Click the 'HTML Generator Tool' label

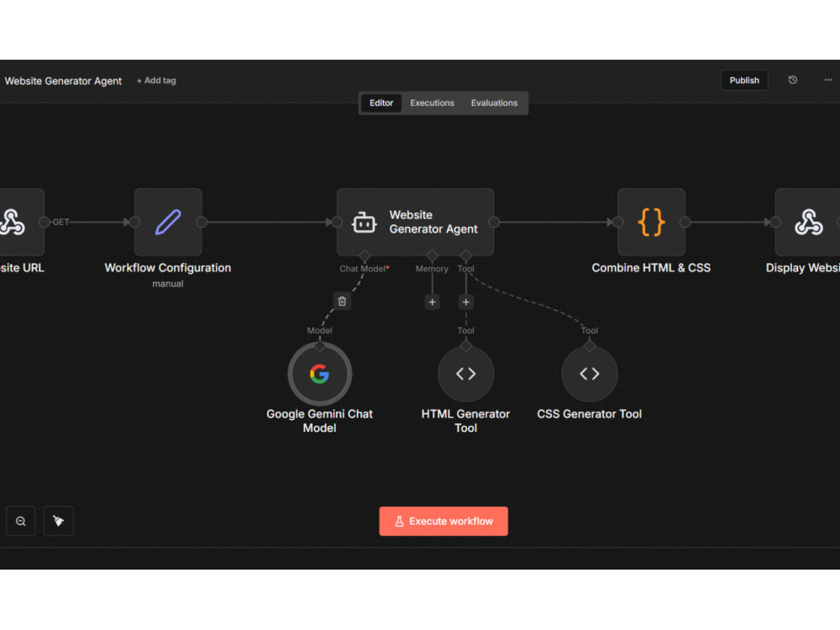click(x=465, y=421)
